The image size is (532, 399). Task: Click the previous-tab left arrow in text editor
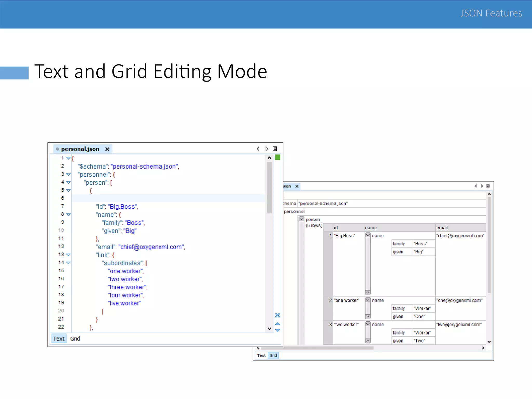tap(258, 149)
